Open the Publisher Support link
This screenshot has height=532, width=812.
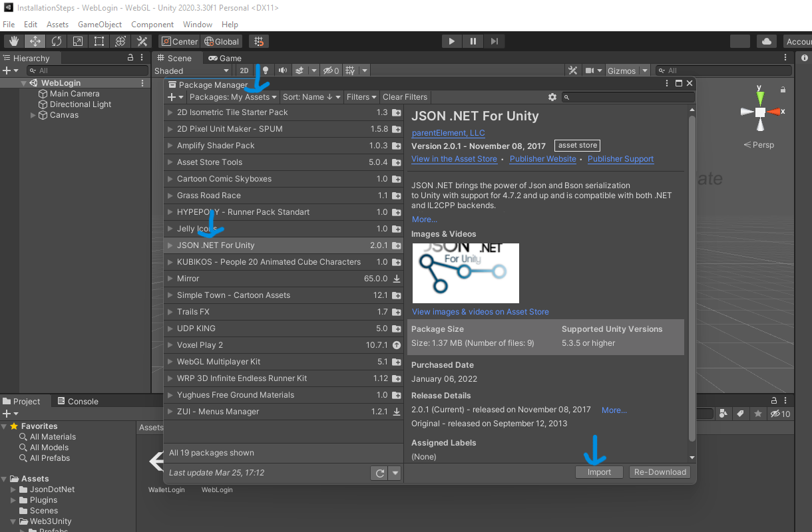pos(620,159)
